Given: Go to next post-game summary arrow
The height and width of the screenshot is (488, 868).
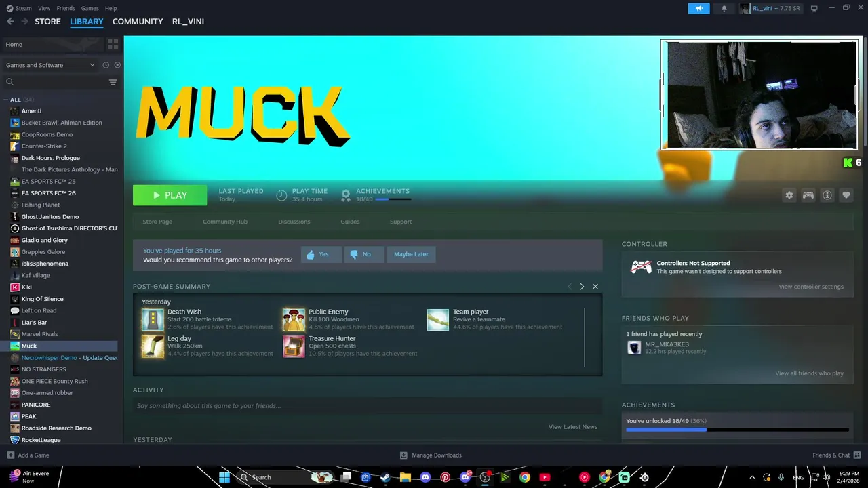Looking at the screenshot, I should (582, 287).
